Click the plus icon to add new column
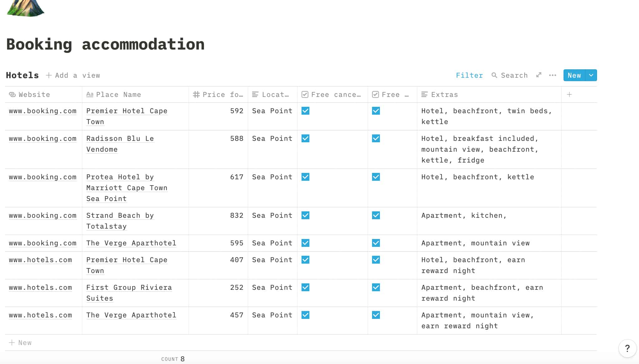Screen dimensions: 639x364 570,94
